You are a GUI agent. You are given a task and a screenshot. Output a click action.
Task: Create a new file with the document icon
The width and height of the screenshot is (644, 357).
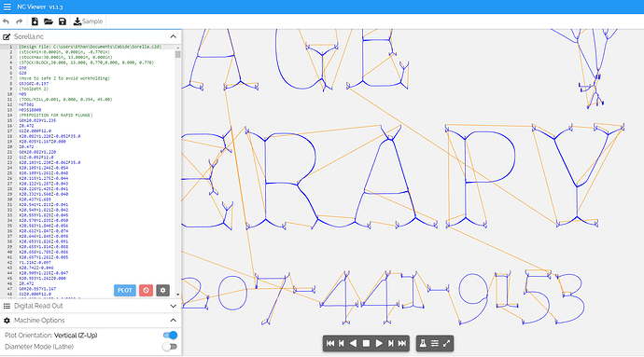coord(35,21)
